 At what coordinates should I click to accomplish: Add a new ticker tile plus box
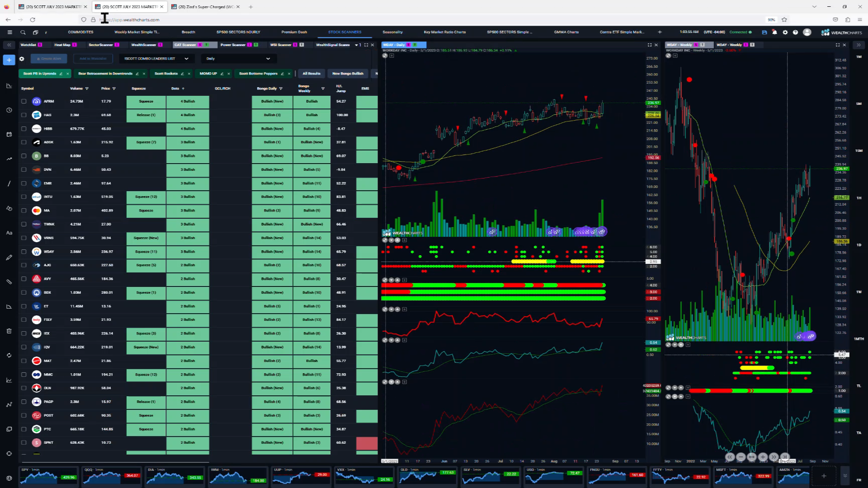[824, 476]
